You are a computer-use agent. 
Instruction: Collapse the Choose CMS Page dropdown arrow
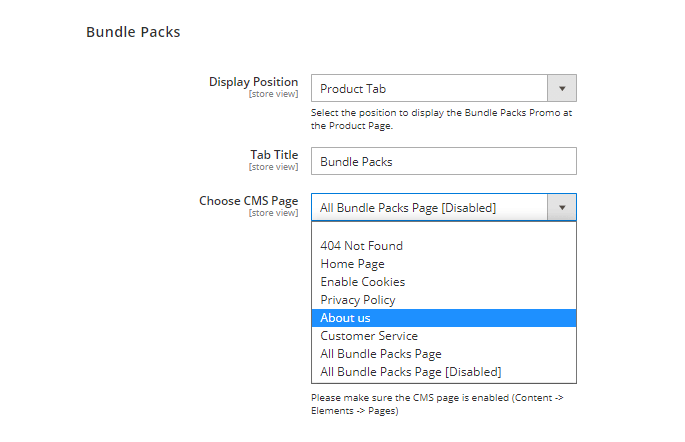[x=562, y=208]
